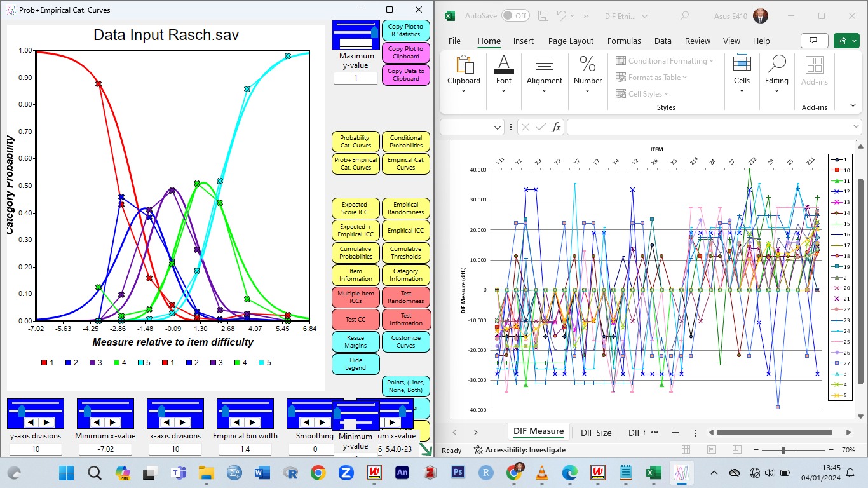Click the Copy Plot to Clipboard button
This screenshot has height=488, width=868.
point(405,52)
